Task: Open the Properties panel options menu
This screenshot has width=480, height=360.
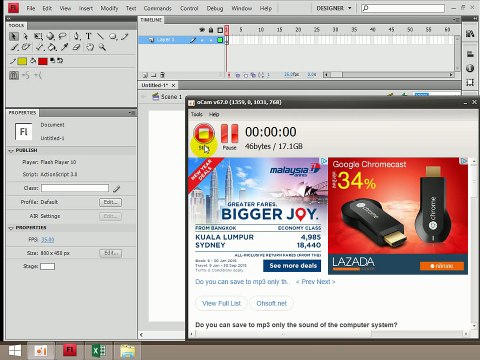Action: (132, 113)
